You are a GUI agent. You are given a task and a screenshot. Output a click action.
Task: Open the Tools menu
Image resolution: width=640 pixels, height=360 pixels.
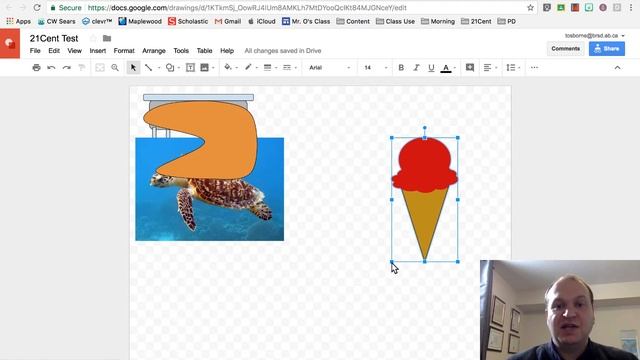coord(181,51)
